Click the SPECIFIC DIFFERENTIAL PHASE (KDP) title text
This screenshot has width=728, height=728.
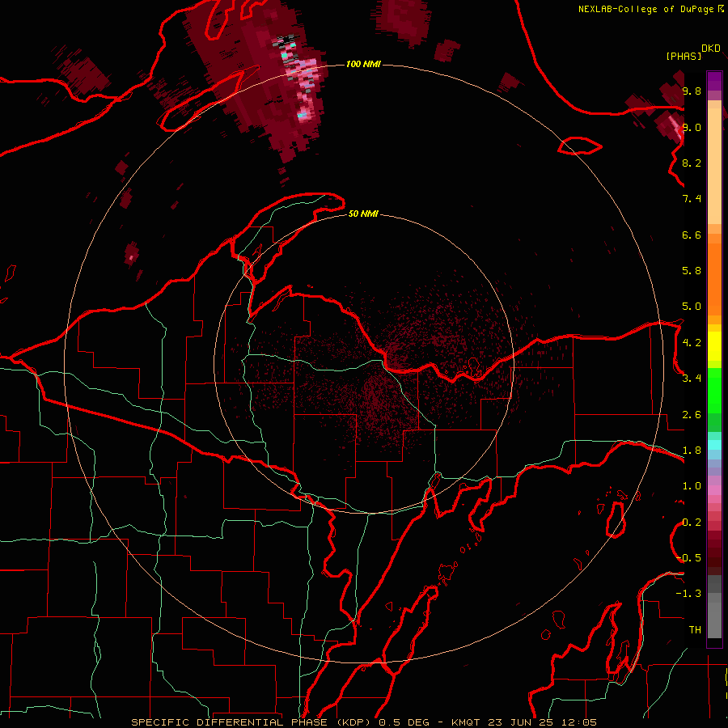coord(253,722)
